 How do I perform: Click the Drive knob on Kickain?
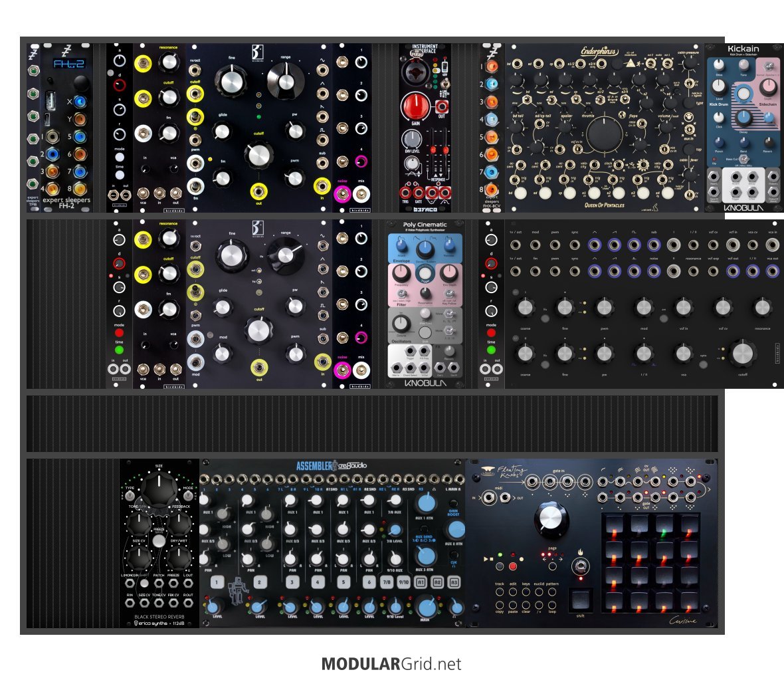pos(718,65)
